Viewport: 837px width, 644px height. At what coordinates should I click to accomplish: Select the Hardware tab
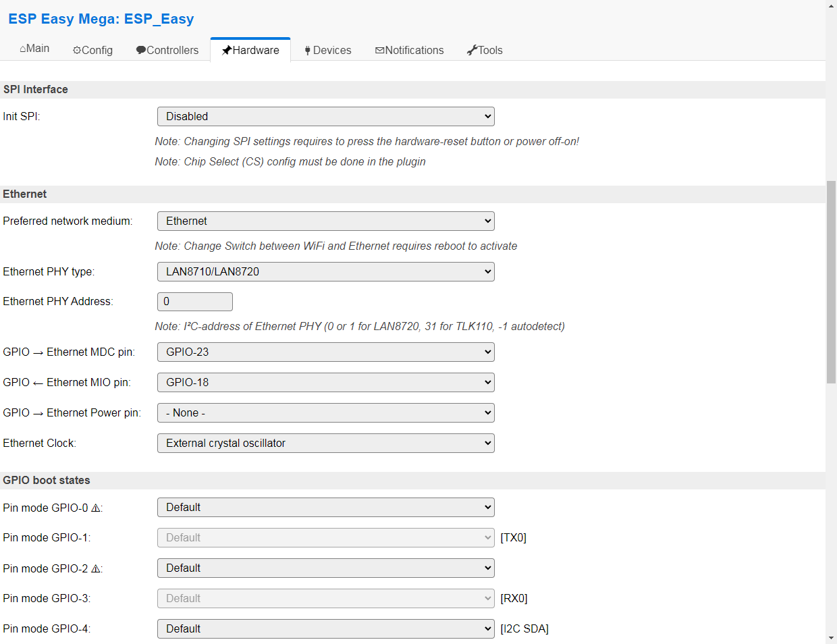pos(250,50)
